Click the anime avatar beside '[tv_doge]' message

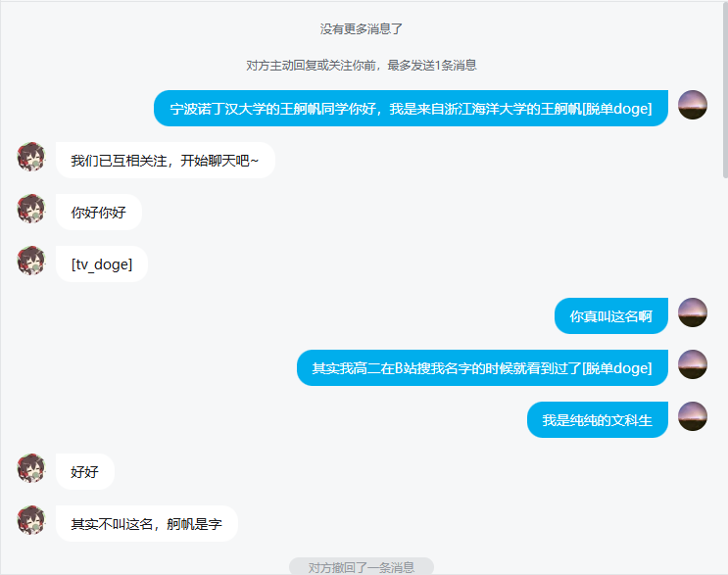pos(31,261)
